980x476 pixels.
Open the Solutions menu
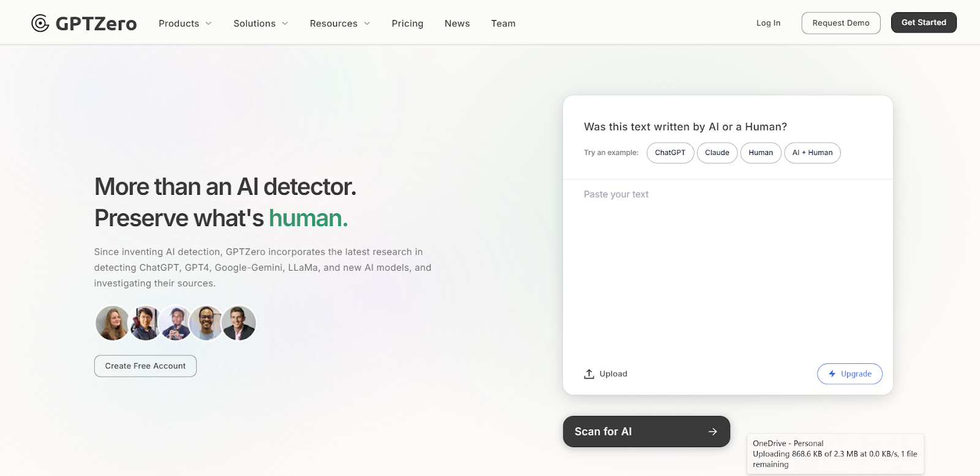(x=261, y=23)
